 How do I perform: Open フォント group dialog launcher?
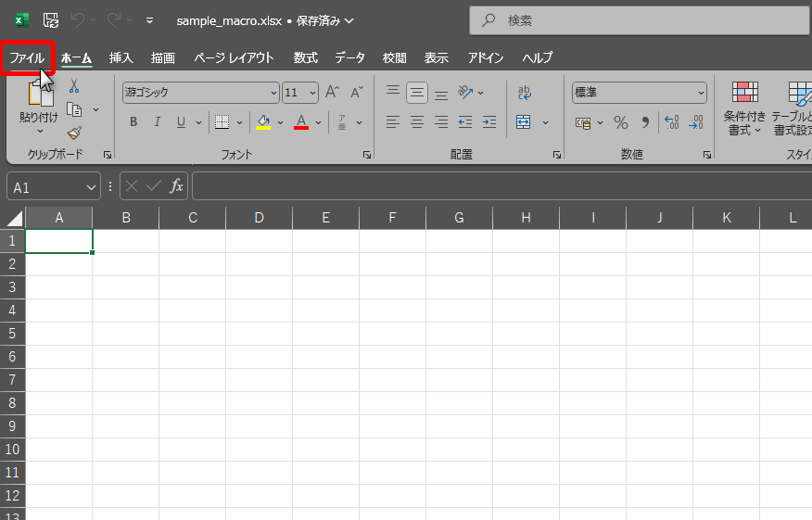pos(367,155)
